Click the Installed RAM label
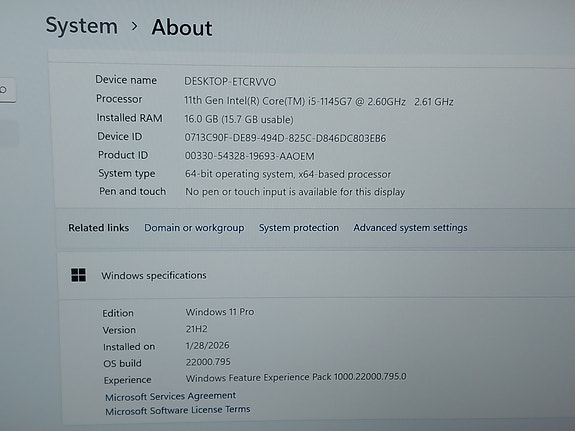Image resolution: width=575 pixels, height=431 pixels. (x=129, y=118)
